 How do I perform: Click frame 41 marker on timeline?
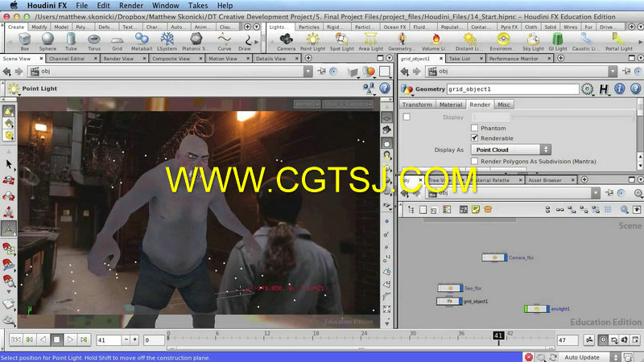498,335
